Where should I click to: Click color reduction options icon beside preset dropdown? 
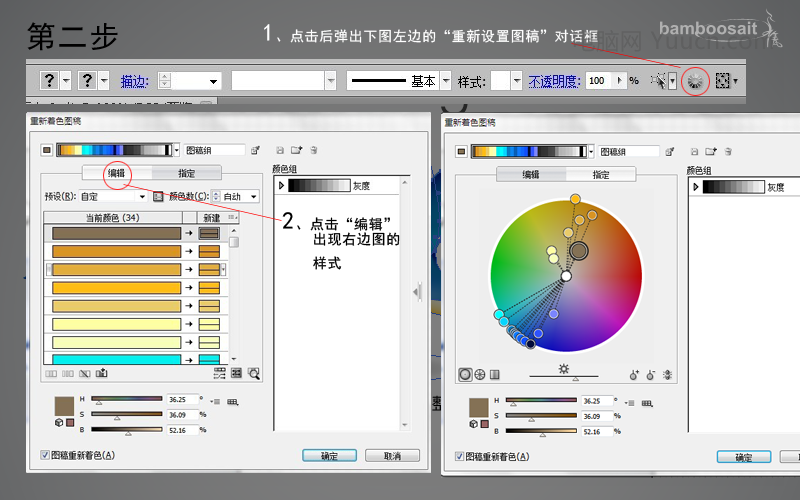158,196
